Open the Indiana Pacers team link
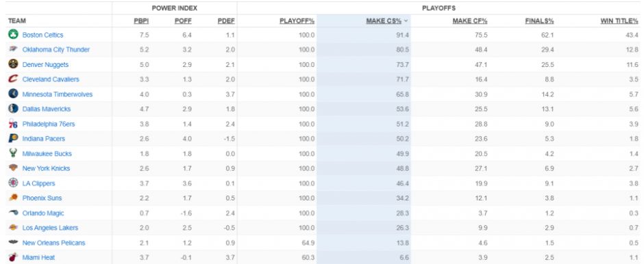Viewport: 644px width, 264px height. [44, 139]
